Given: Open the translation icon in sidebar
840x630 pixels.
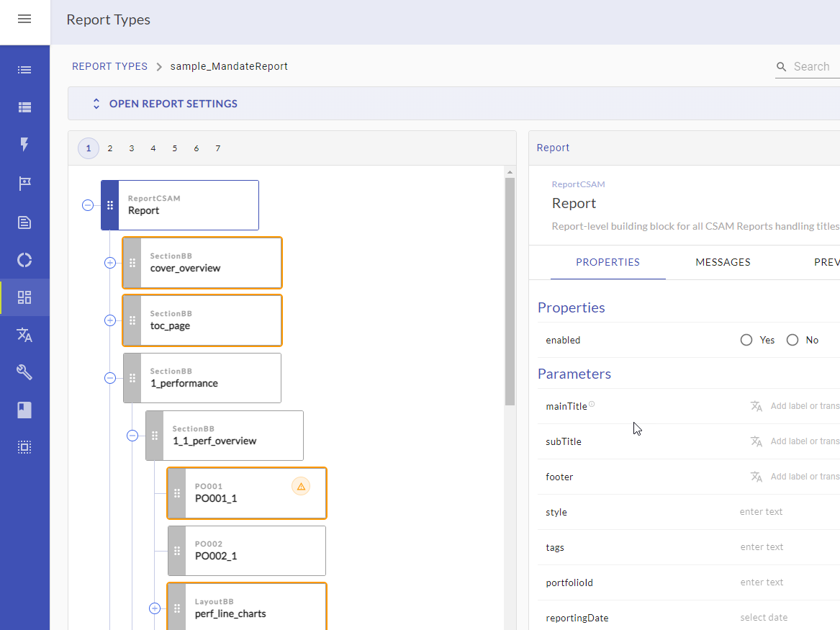Looking at the screenshot, I should 24,335.
